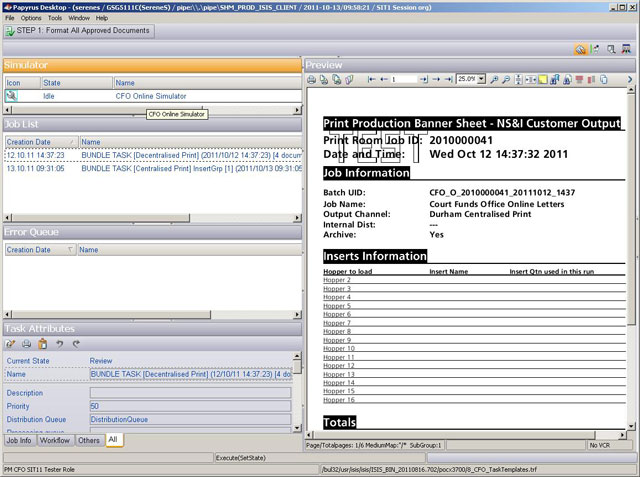The width and height of the screenshot is (640, 477).
Task: Click the PM CFO SIT11 Tester Role status
Action: coord(40,470)
